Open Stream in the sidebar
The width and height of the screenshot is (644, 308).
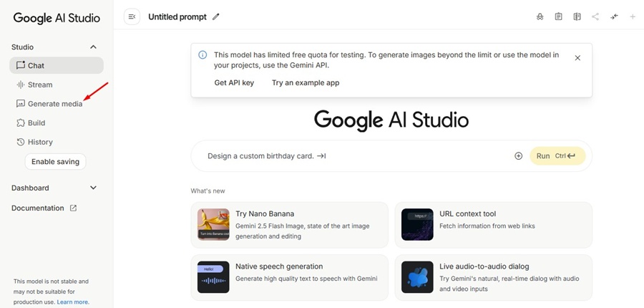click(40, 85)
